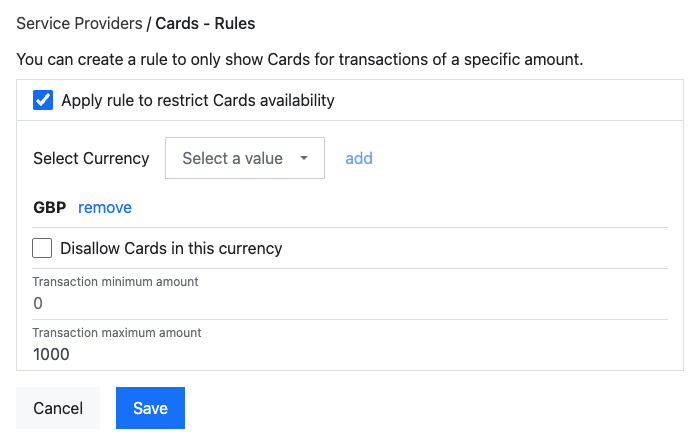Click the 'Transaction minimum amount' label text
The height and width of the screenshot is (437, 699).
tap(115, 282)
